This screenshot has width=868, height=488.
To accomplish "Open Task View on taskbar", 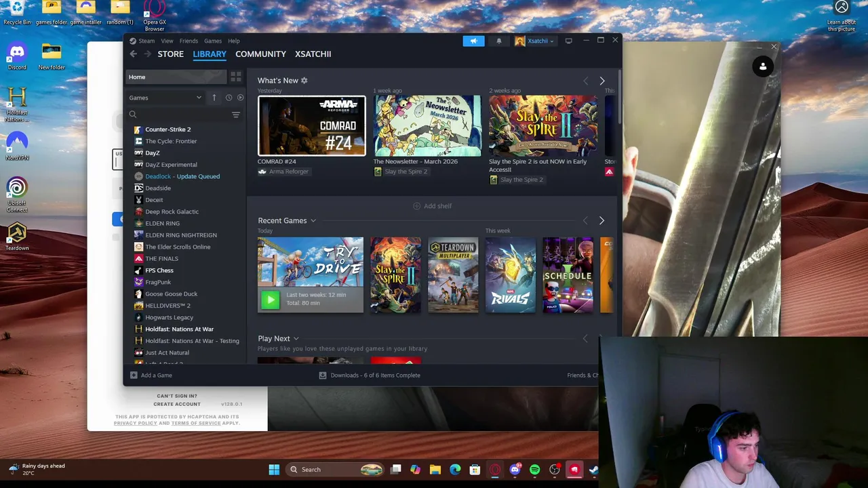I will click(396, 470).
